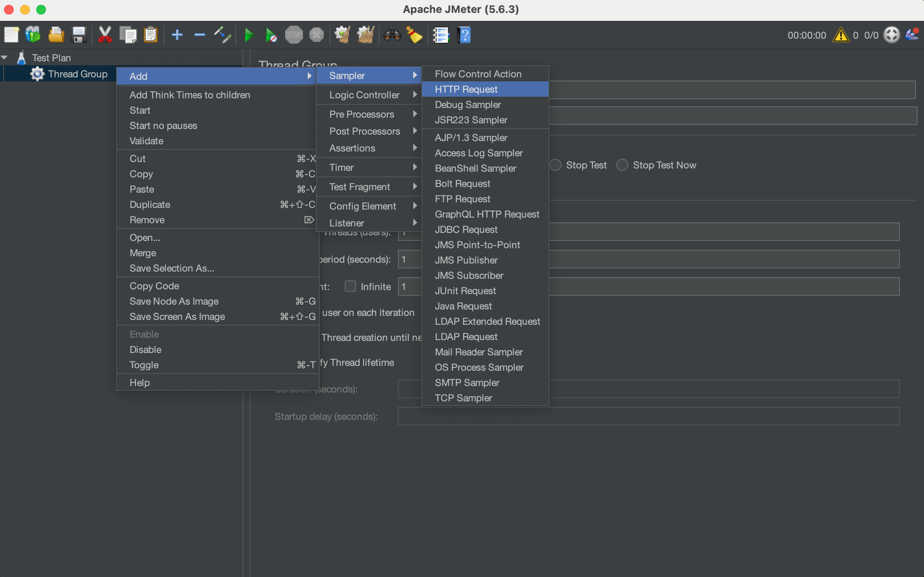Choose Save Selection As... option
The width and height of the screenshot is (924, 577).
click(x=218, y=268)
